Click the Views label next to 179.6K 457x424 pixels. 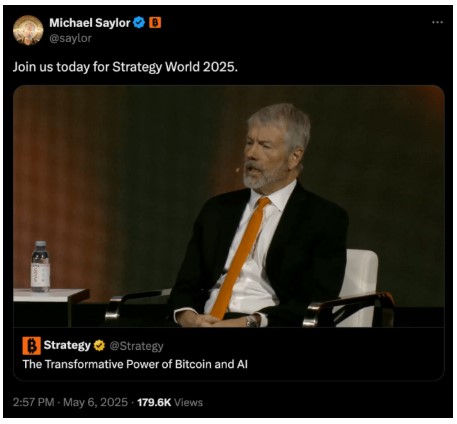188,402
